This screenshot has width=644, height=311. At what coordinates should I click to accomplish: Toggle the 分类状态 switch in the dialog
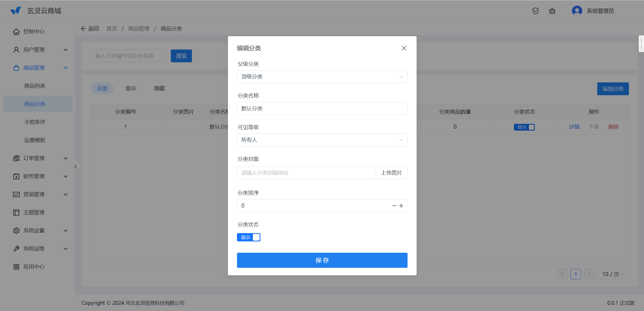coord(249,237)
